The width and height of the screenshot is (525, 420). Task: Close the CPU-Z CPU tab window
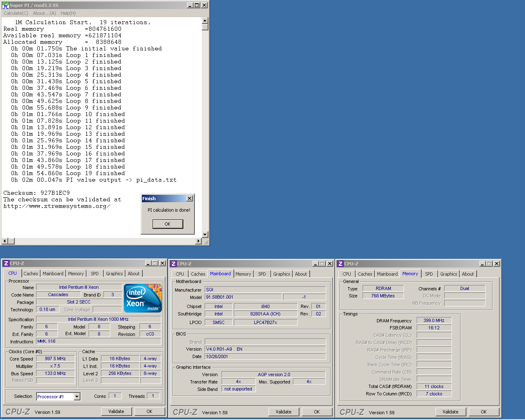coord(162,263)
